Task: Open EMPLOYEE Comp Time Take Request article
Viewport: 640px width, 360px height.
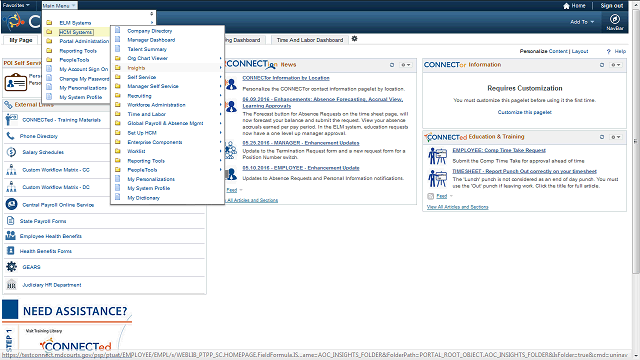Action: point(499,150)
